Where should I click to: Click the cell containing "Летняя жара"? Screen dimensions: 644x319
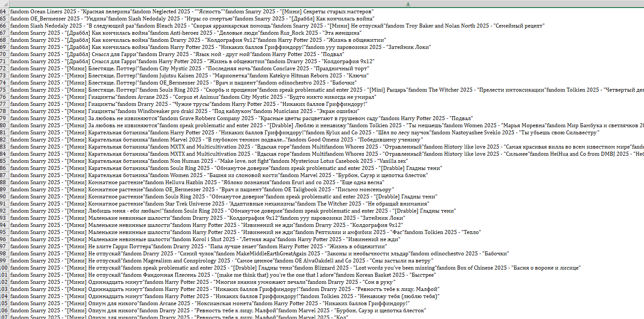tap(326, 239)
